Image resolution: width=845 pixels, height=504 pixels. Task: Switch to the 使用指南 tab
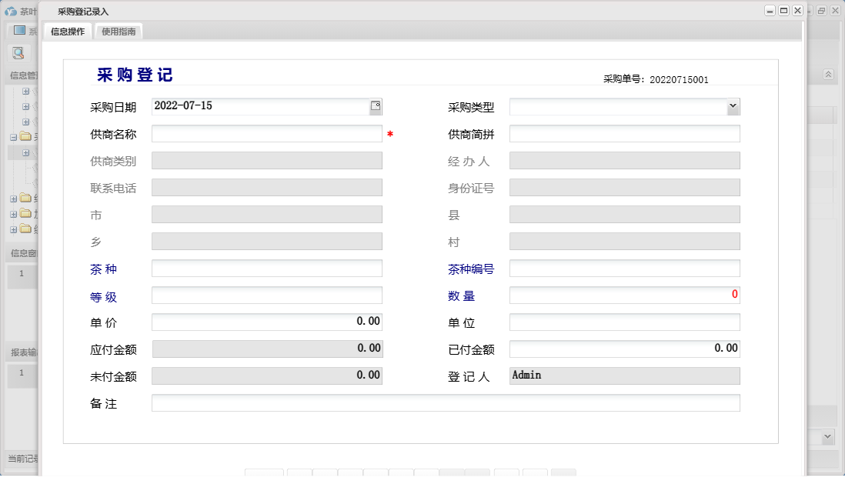coord(118,32)
